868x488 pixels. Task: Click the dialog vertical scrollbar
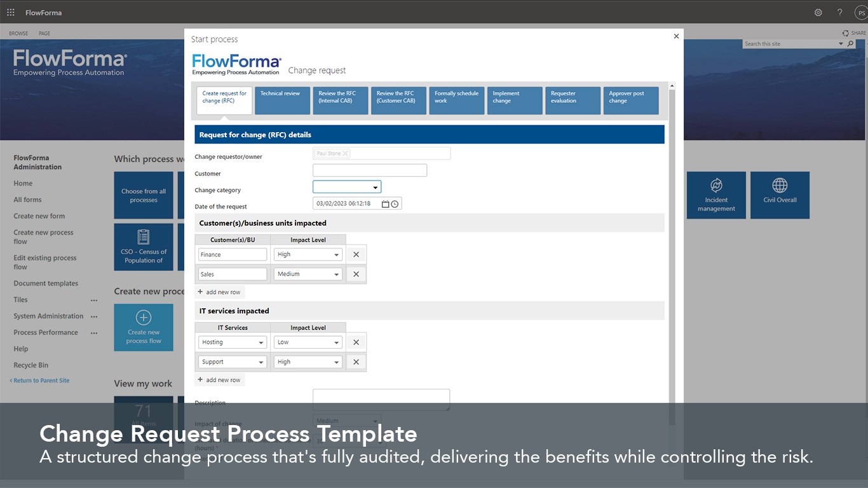click(x=672, y=257)
